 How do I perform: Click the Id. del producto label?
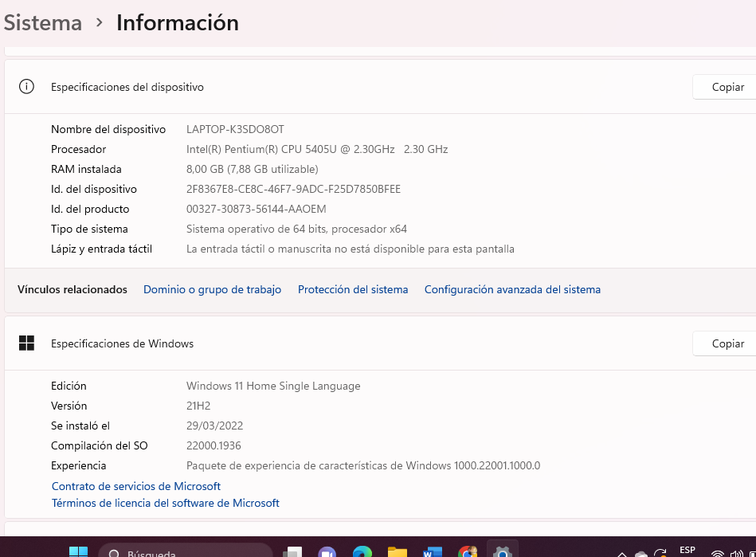click(x=90, y=209)
